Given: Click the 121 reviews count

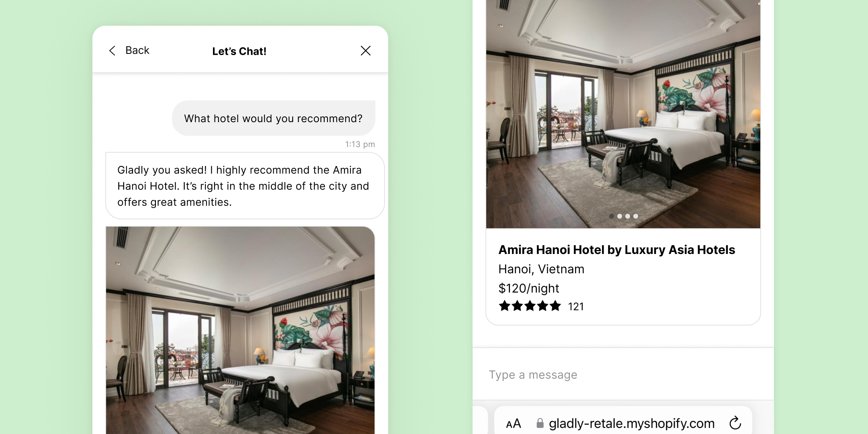Looking at the screenshot, I should [x=575, y=307].
